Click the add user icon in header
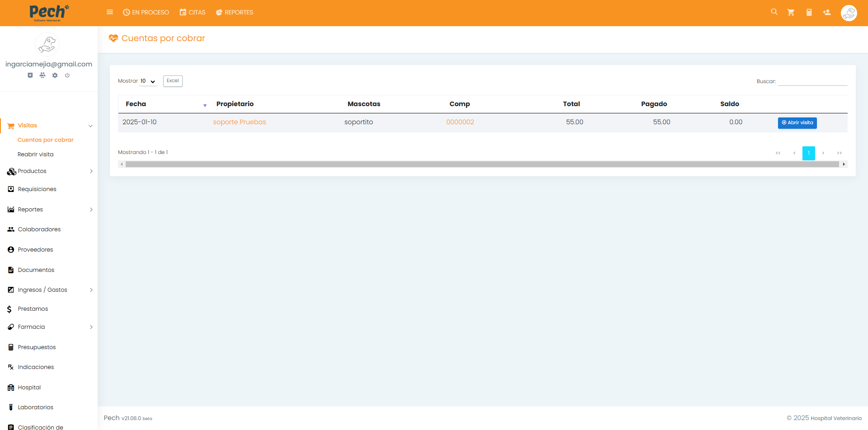This screenshot has width=868, height=430. pyautogui.click(x=827, y=13)
